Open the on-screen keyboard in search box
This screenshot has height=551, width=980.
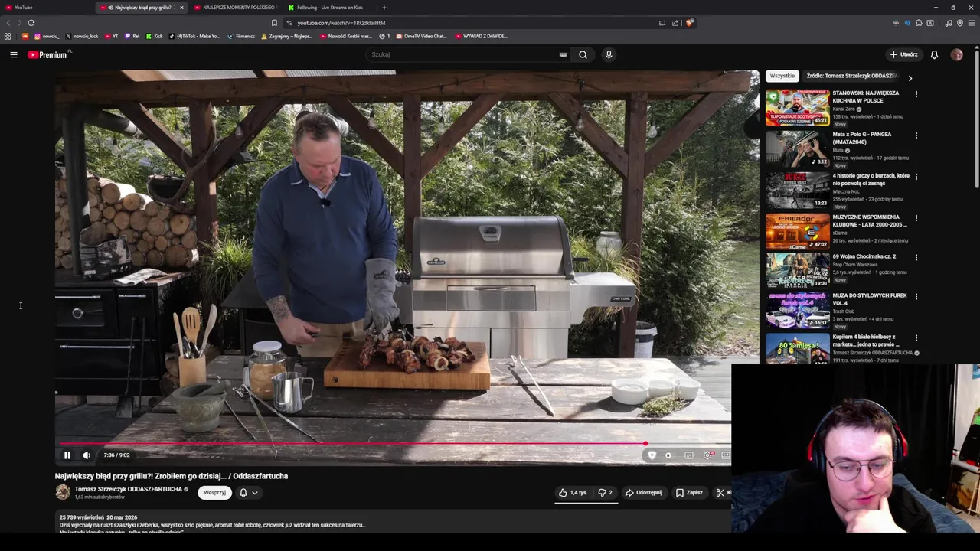click(x=563, y=54)
